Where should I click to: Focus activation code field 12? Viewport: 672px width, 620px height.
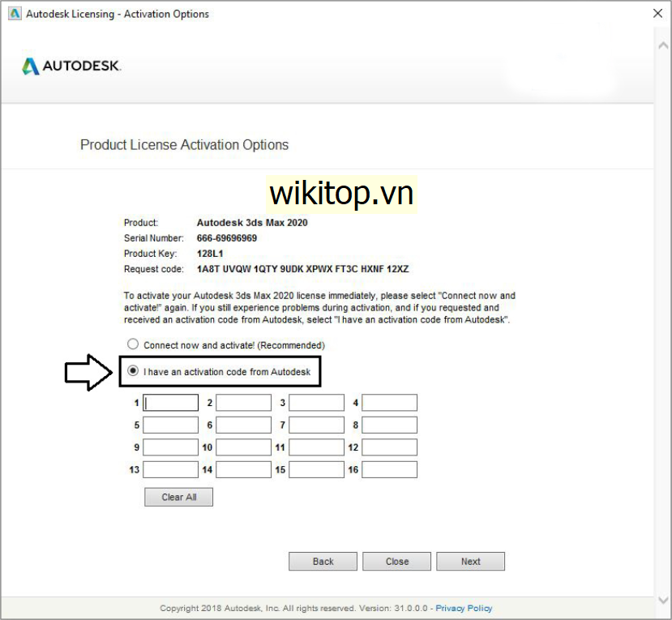[389, 447]
